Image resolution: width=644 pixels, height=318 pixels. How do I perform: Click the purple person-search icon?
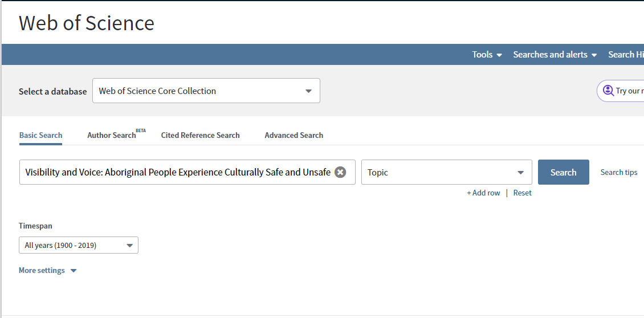[608, 91]
